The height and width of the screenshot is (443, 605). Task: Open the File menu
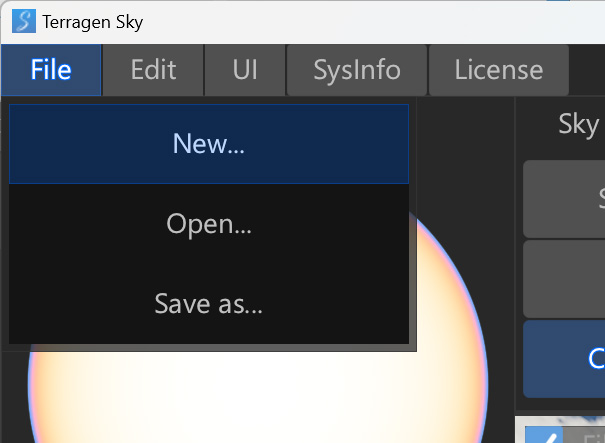[51, 70]
